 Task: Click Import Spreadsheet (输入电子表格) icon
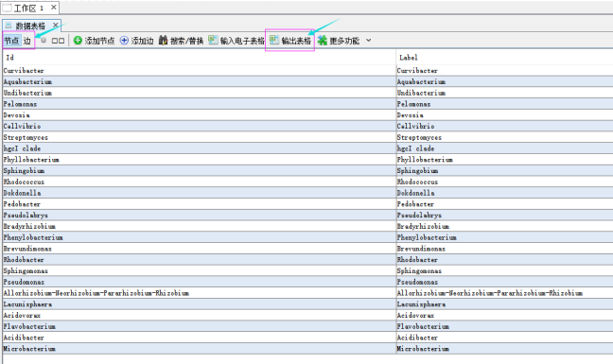[213, 40]
